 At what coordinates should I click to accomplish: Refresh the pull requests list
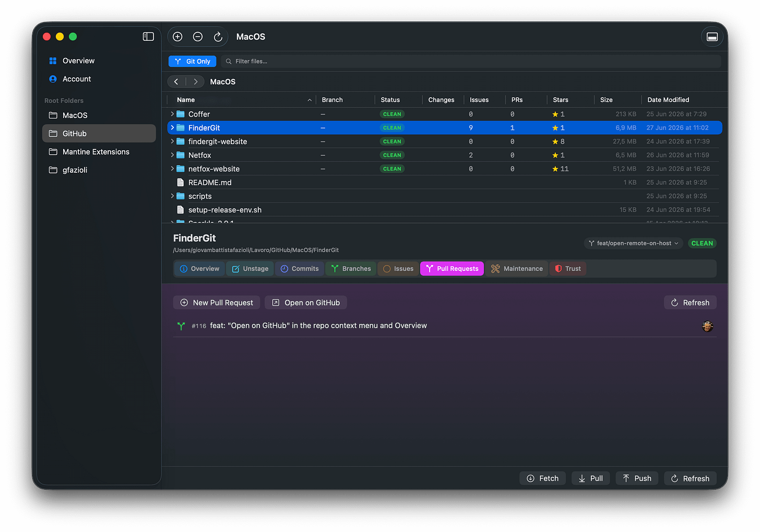tap(690, 303)
